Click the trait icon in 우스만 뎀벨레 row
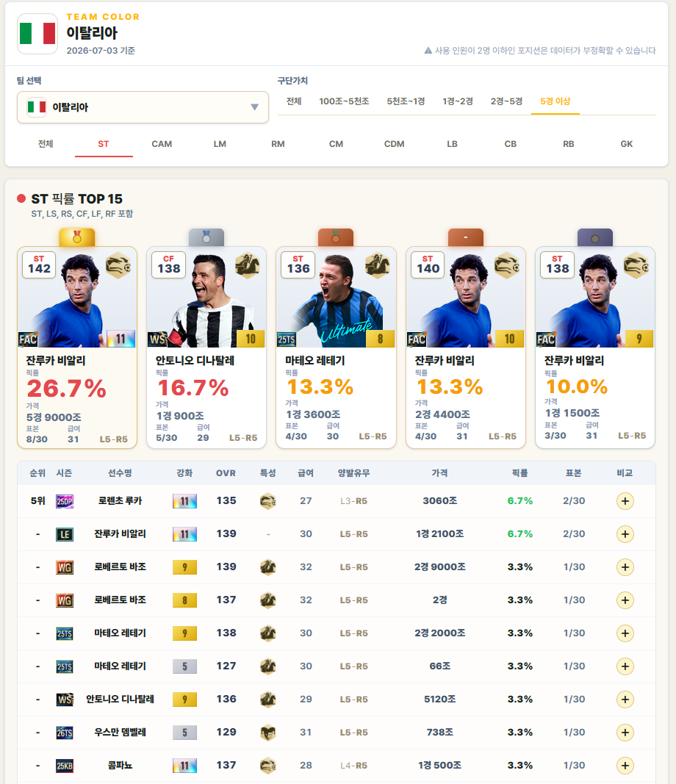The height and width of the screenshot is (784, 676). 268,733
